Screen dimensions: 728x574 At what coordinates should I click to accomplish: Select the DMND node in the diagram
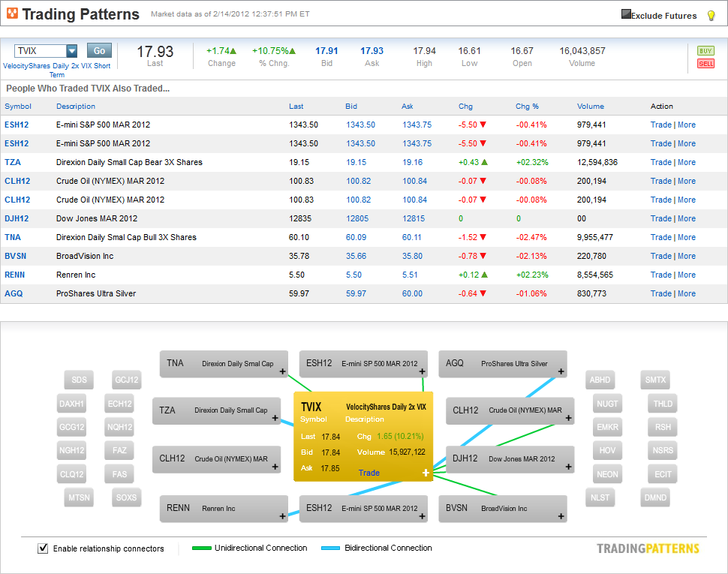point(655,497)
